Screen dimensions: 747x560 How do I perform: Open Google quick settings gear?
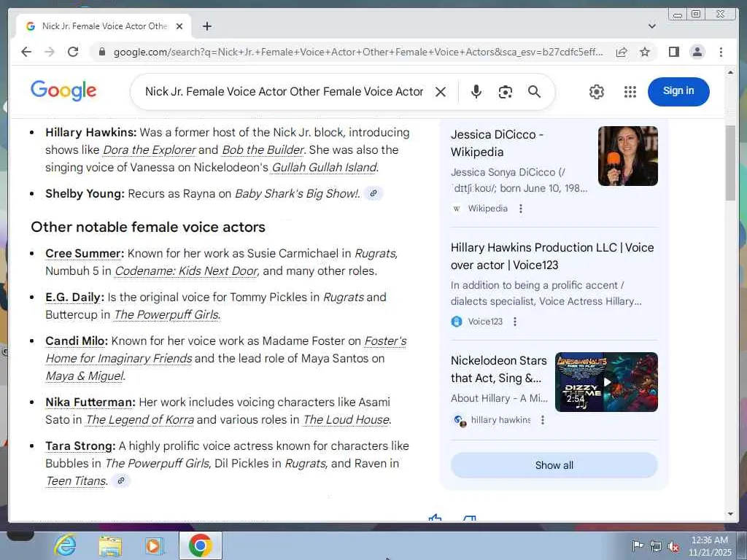coord(597,91)
